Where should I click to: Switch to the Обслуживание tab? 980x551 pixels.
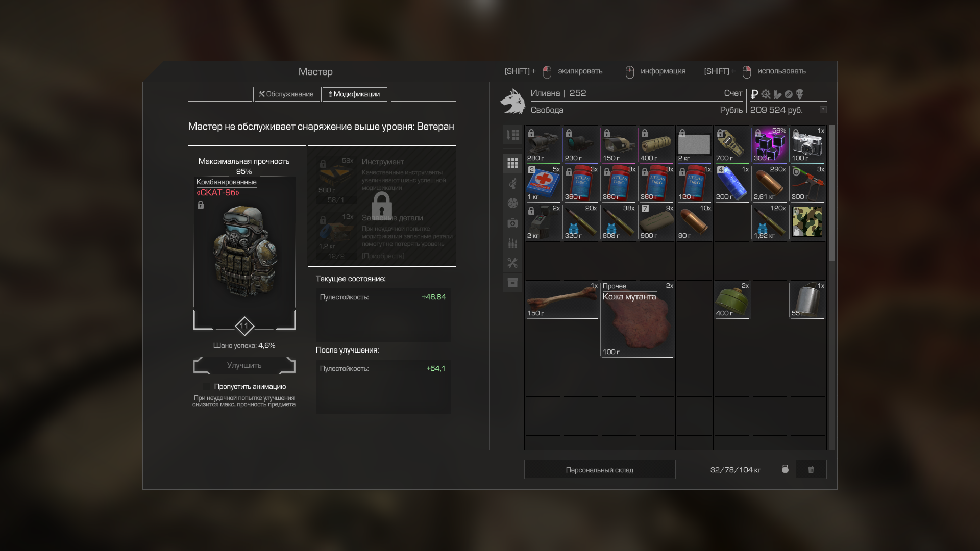tap(286, 94)
